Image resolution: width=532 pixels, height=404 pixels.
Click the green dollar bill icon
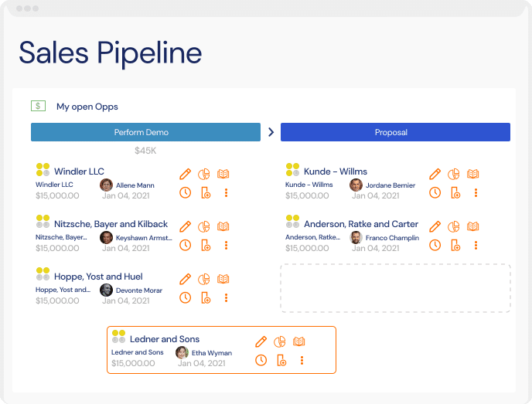click(38, 106)
